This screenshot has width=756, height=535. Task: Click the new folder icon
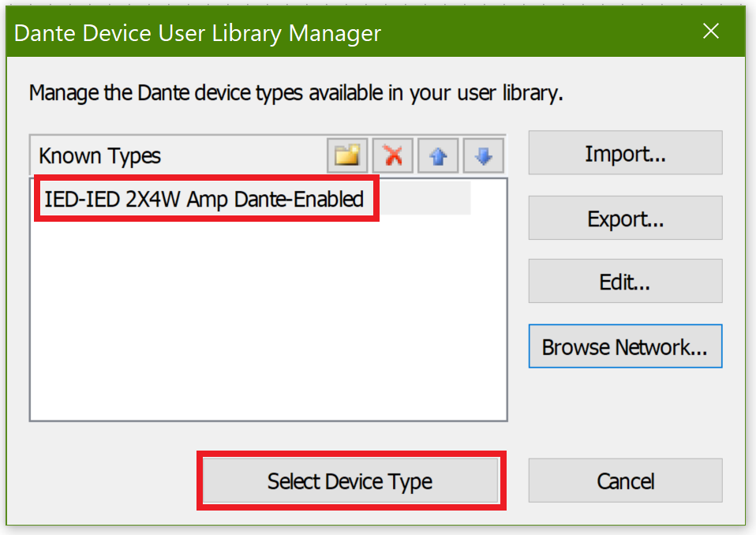tap(347, 155)
